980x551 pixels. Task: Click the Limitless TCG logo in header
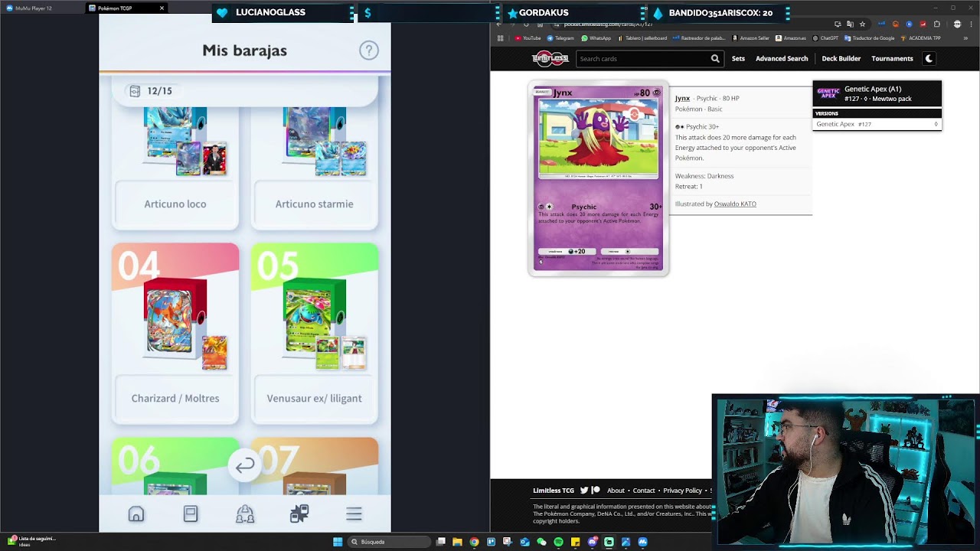pos(550,58)
